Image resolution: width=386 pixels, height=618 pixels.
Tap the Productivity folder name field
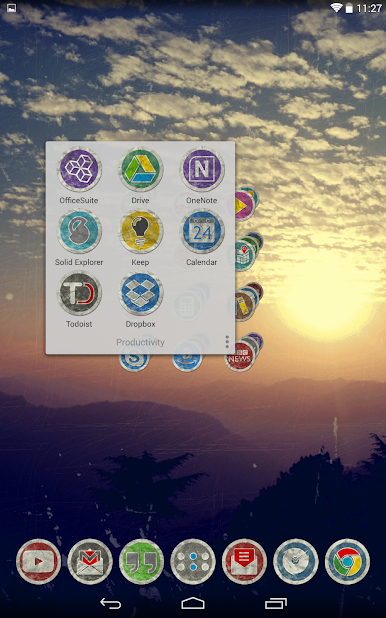(140, 342)
